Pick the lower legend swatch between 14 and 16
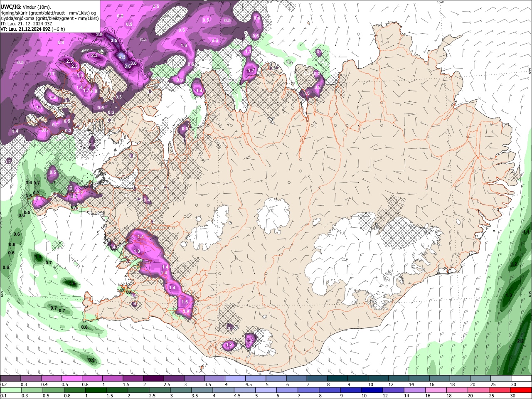The image size is (532, 399). pos(414,390)
